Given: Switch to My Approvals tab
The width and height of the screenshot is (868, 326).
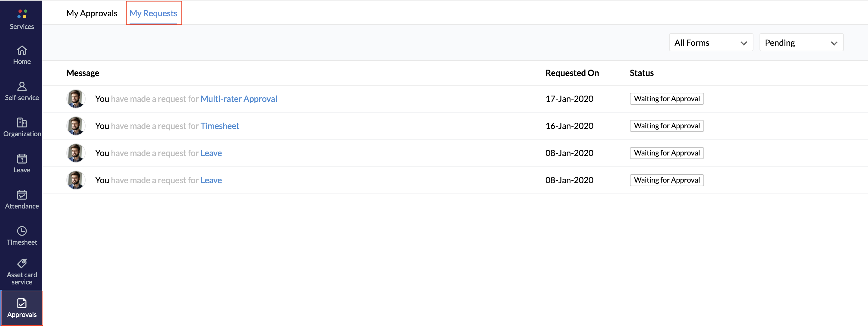Looking at the screenshot, I should (92, 14).
